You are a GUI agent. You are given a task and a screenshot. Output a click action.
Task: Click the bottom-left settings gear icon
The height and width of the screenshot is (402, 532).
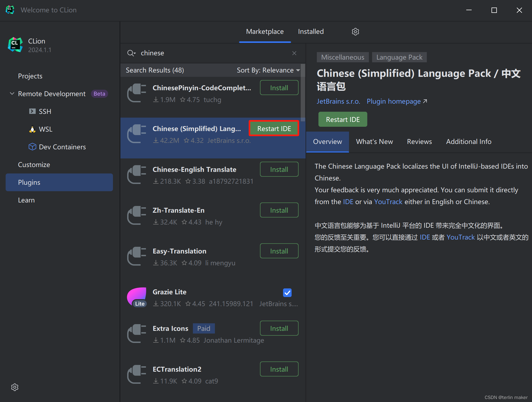click(x=15, y=387)
